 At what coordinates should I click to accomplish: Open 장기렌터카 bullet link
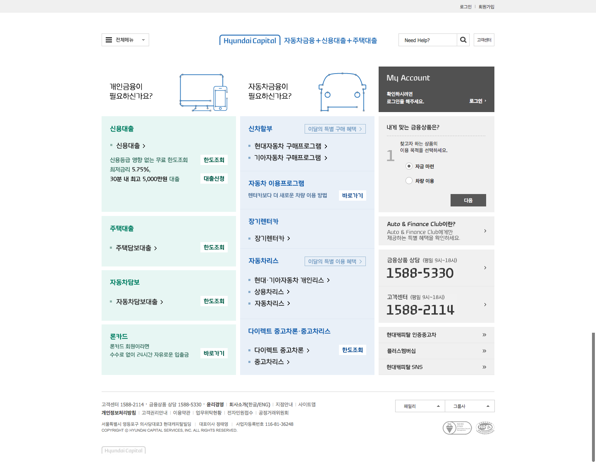(x=272, y=238)
